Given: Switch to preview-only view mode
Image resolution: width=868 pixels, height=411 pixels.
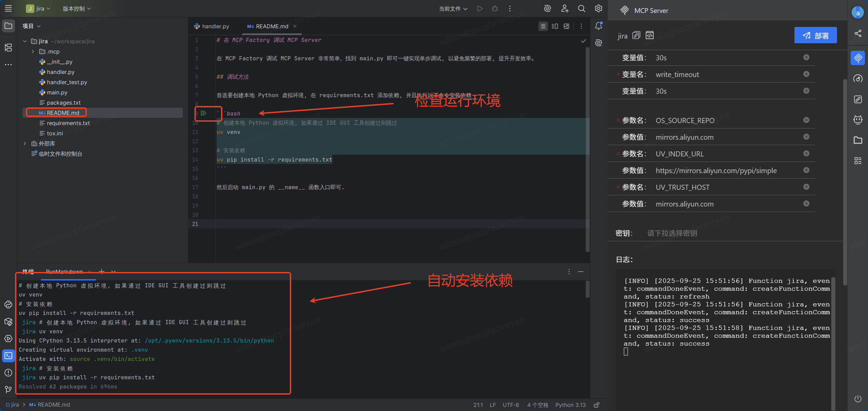Looking at the screenshot, I should coord(566,26).
